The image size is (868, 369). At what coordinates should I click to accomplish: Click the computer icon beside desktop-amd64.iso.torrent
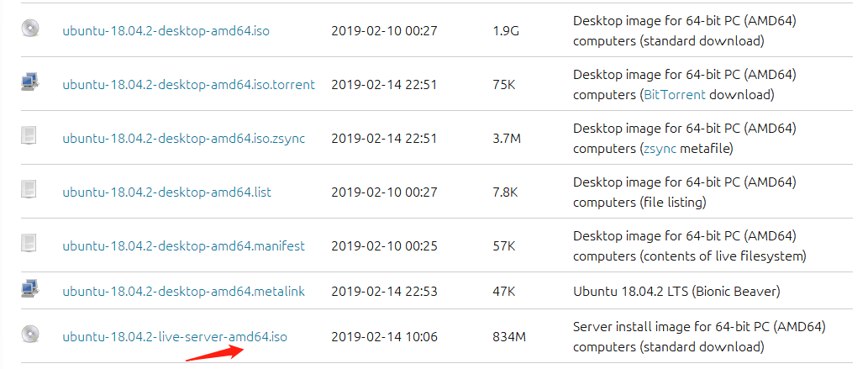coord(30,82)
